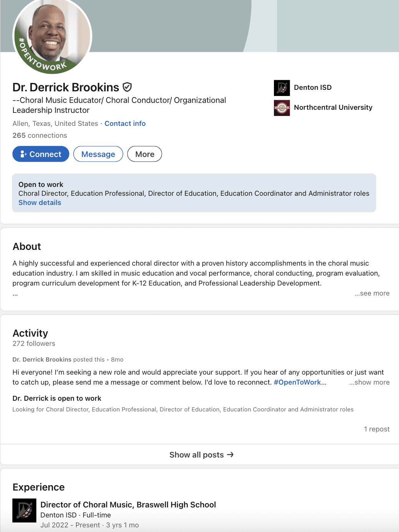Screen dimensions: 399x532
Task: Open Northcentral University school name link
Action: (x=333, y=107)
